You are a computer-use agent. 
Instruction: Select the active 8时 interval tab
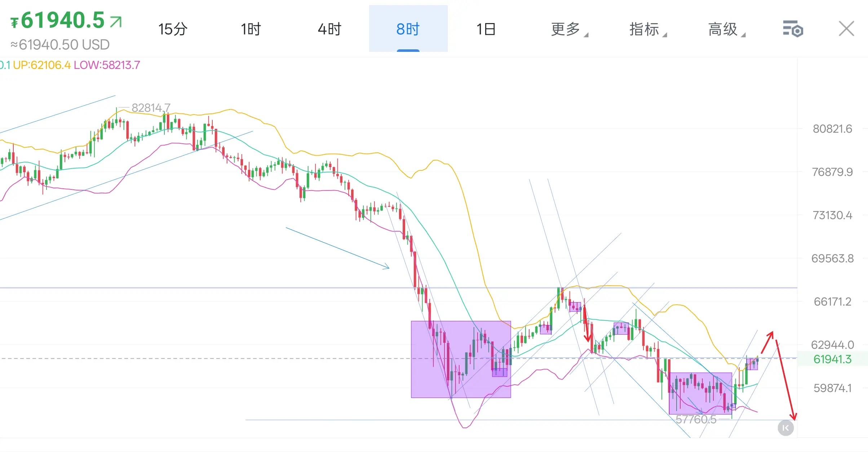pos(408,28)
